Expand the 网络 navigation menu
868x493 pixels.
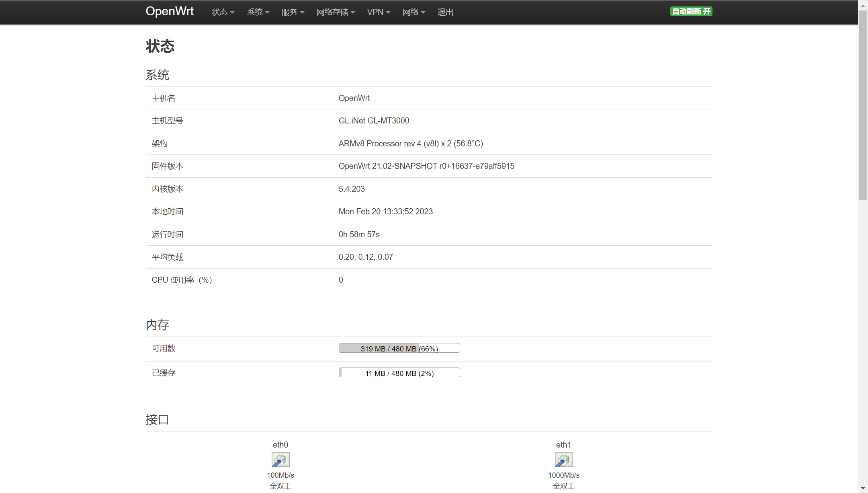click(x=414, y=12)
